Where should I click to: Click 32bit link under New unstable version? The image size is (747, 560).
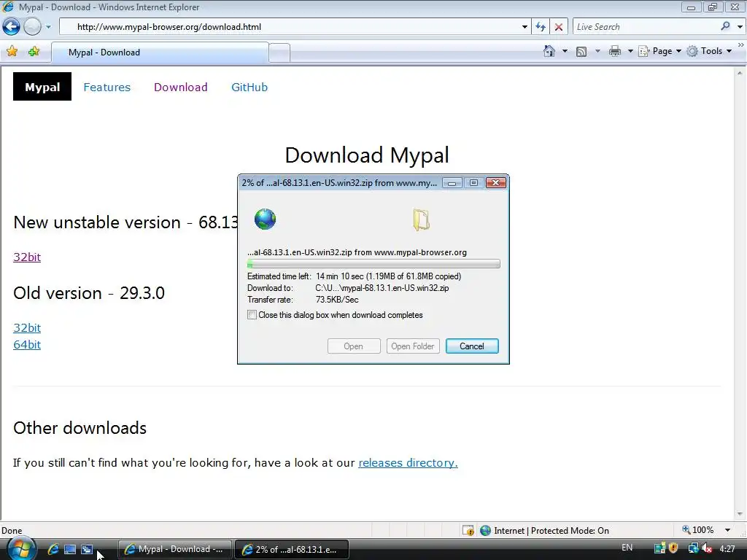point(27,257)
